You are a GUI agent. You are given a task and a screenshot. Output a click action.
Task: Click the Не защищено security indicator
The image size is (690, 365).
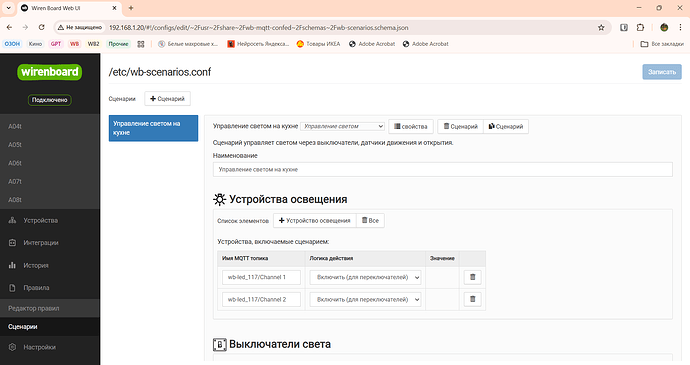coord(80,27)
